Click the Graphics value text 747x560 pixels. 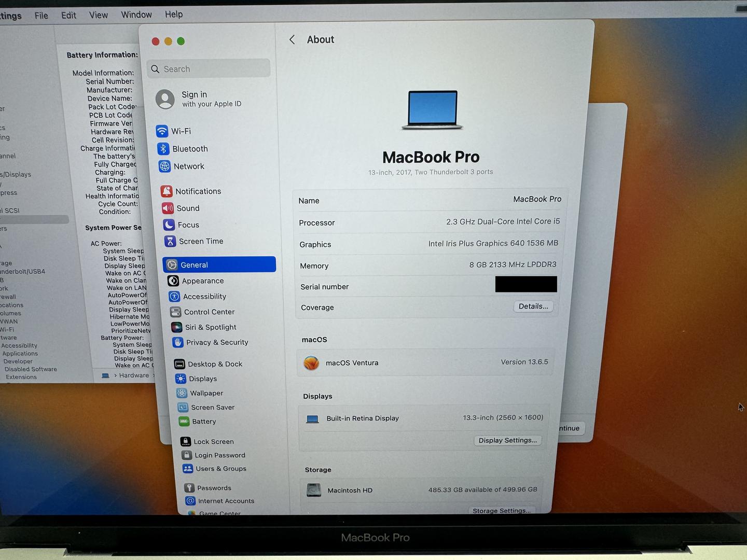tap(493, 243)
